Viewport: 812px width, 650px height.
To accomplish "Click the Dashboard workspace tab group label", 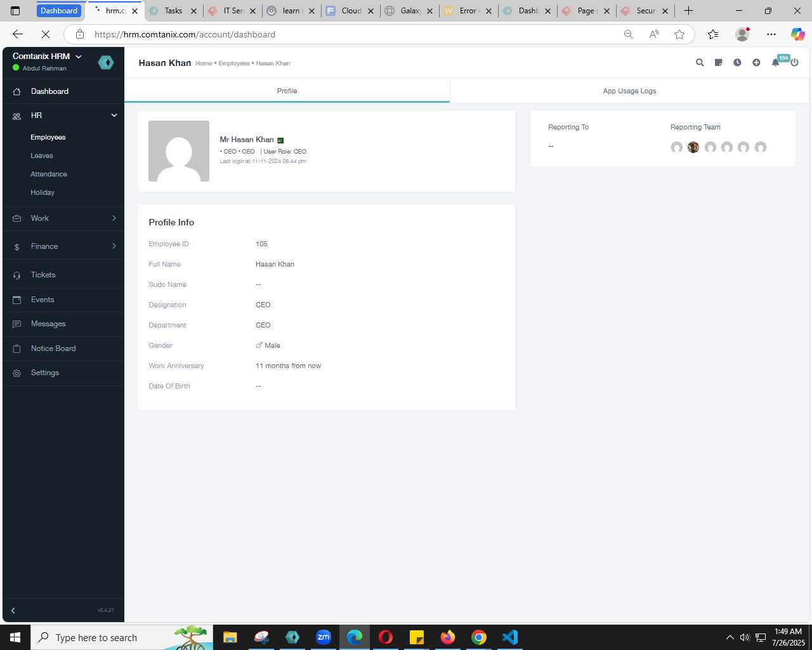I will (x=59, y=11).
